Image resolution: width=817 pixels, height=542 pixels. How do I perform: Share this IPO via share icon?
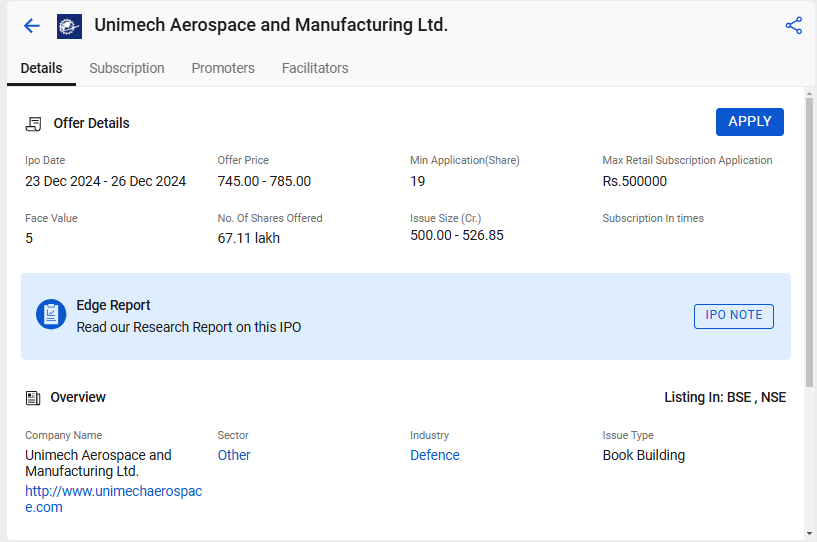coord(794,26)
